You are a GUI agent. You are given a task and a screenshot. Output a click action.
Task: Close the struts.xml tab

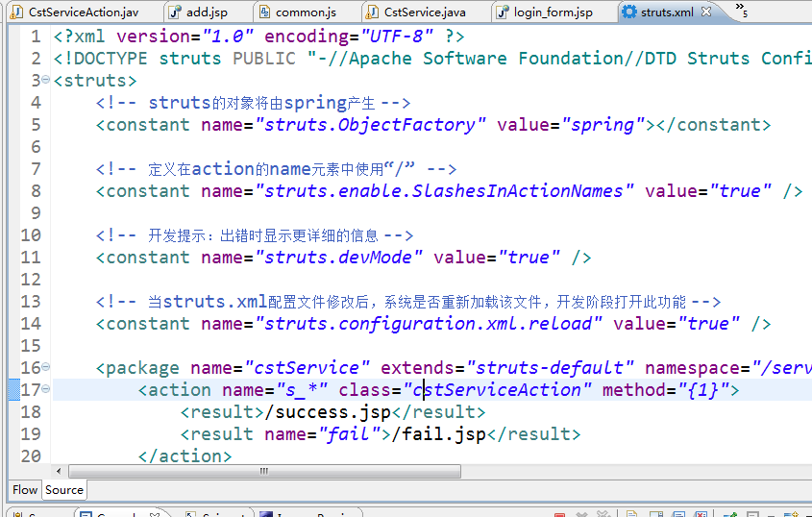point(706,12)
